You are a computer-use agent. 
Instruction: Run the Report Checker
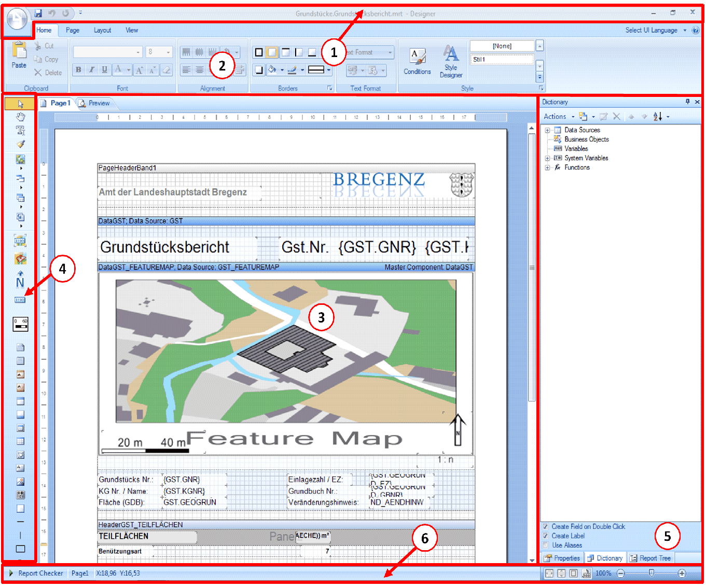pos(40,573)
